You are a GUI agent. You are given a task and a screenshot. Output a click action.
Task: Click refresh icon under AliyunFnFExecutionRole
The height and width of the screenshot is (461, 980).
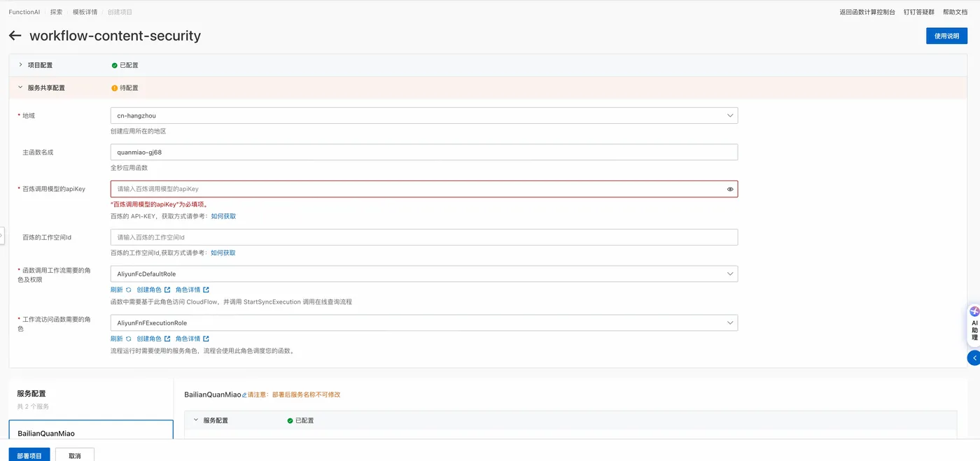(129, 339)
